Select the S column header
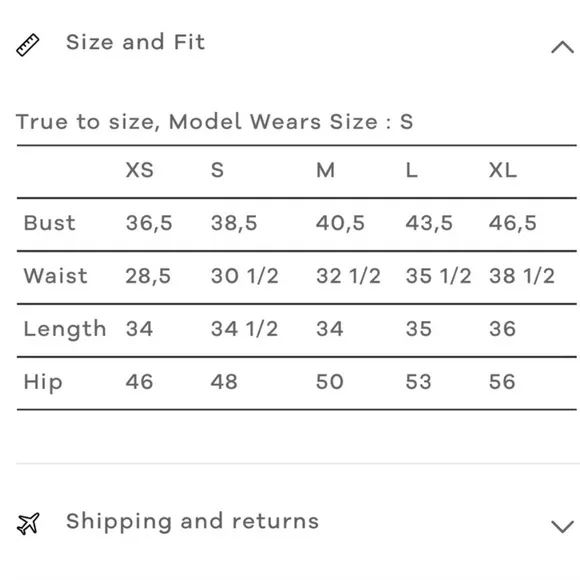Viewport: 580px width, 580px height. click(218, 170)
